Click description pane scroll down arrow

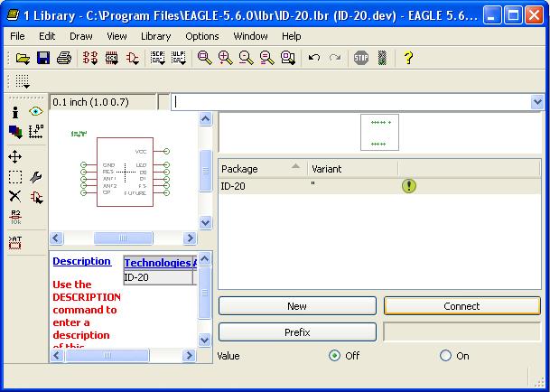pos(205,340)
